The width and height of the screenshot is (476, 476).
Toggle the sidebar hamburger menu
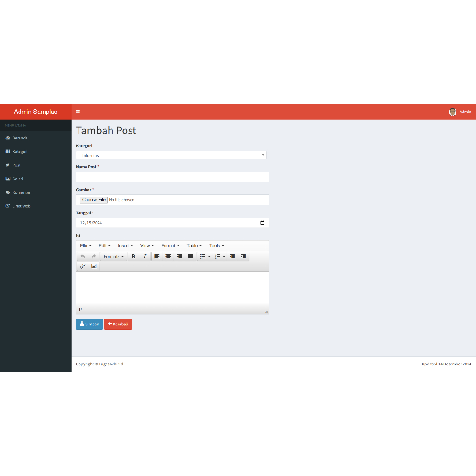(78, 112)
